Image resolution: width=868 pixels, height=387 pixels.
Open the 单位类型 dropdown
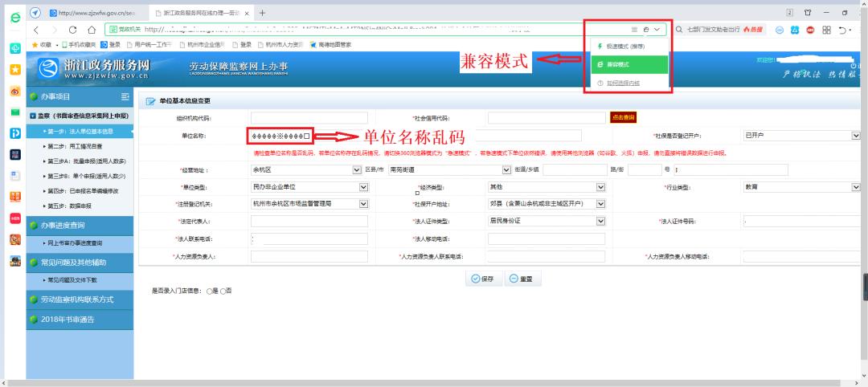click(309, 187)
